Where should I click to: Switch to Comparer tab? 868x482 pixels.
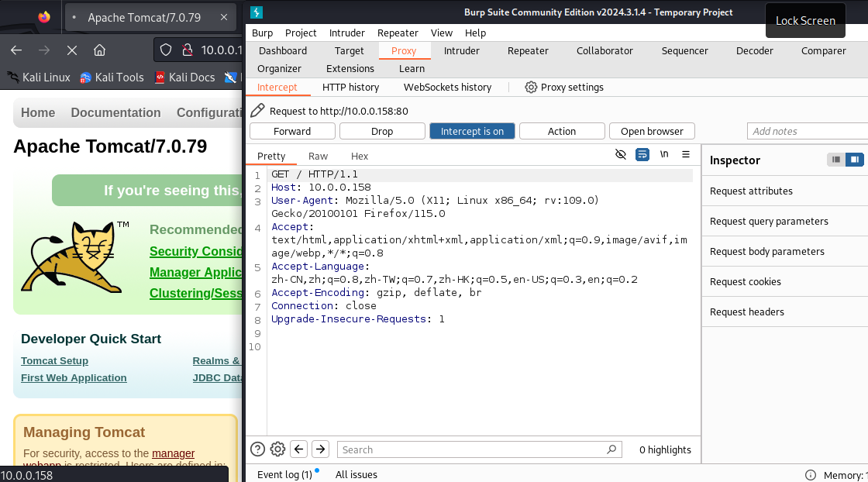(x=823, y=50)
